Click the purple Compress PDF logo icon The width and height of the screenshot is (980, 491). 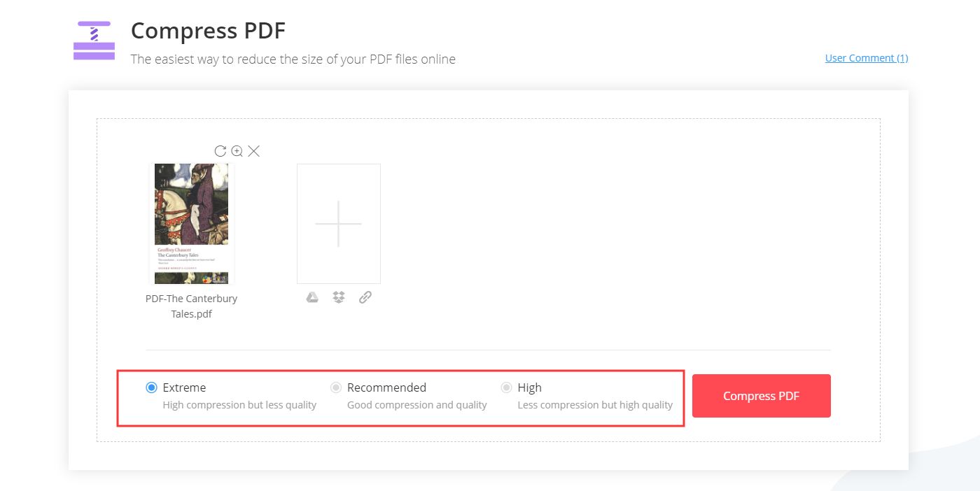tap(93, 40)
